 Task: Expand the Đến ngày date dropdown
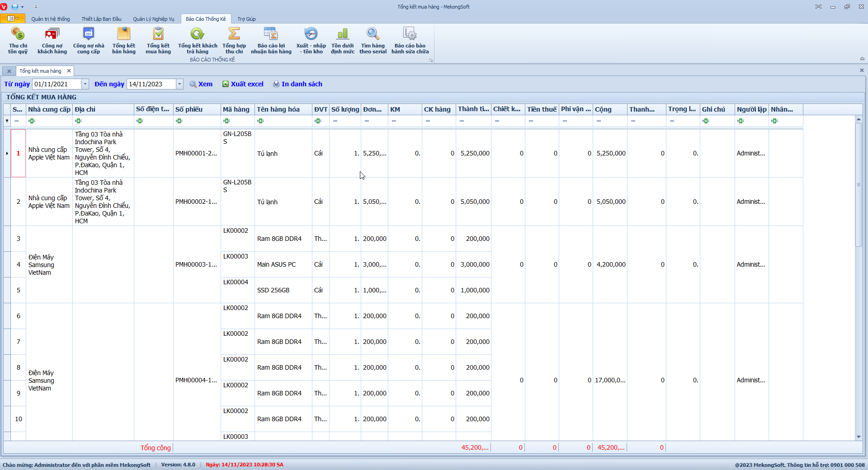tap(179, 84)
